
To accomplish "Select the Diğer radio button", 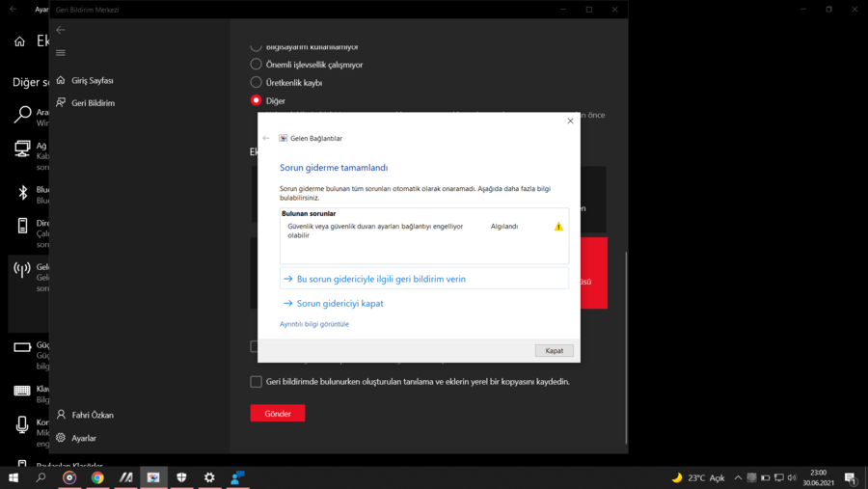I will [x=257, y=100].
